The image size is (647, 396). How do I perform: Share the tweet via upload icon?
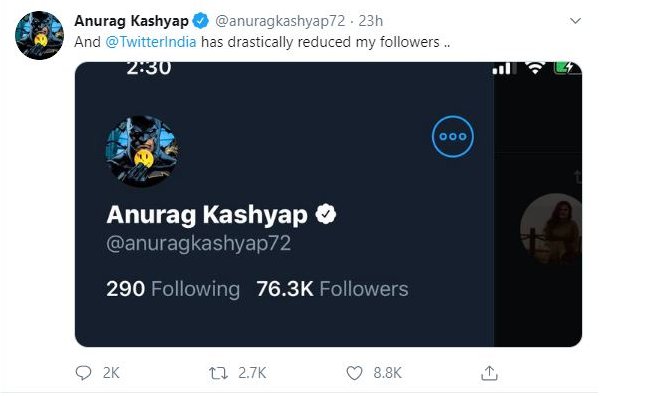point(489,373)
